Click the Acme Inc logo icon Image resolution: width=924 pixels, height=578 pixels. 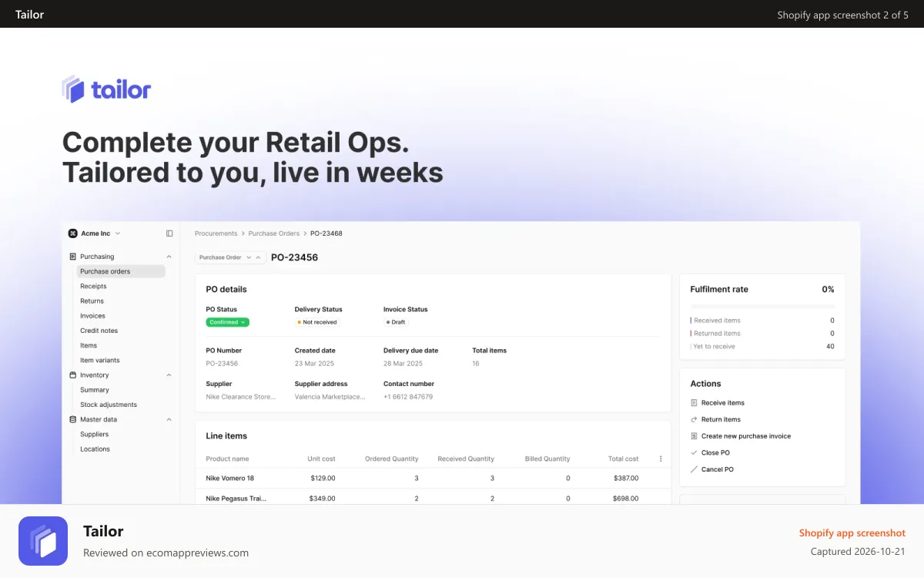pyautogui.click(x=73, y=234)
